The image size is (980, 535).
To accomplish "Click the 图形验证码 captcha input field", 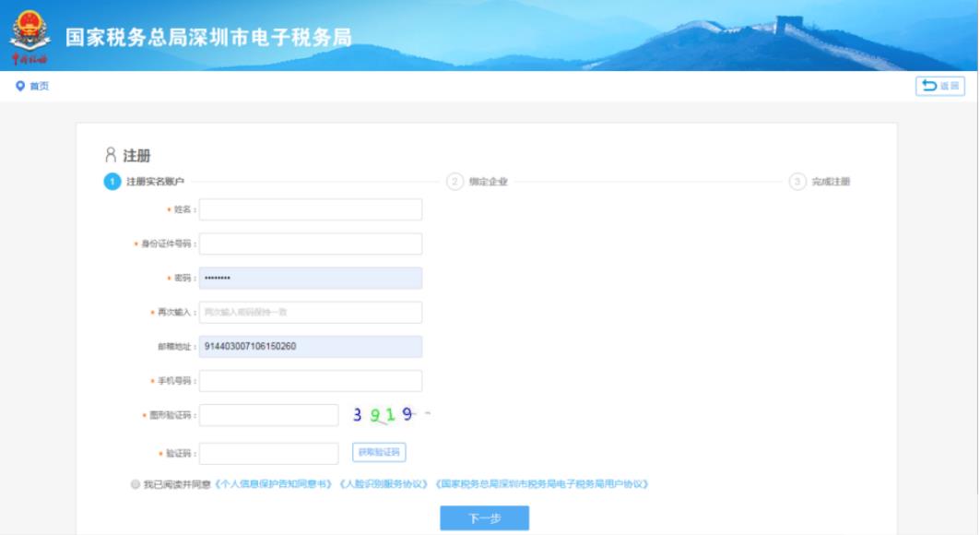I will point(268,415).
